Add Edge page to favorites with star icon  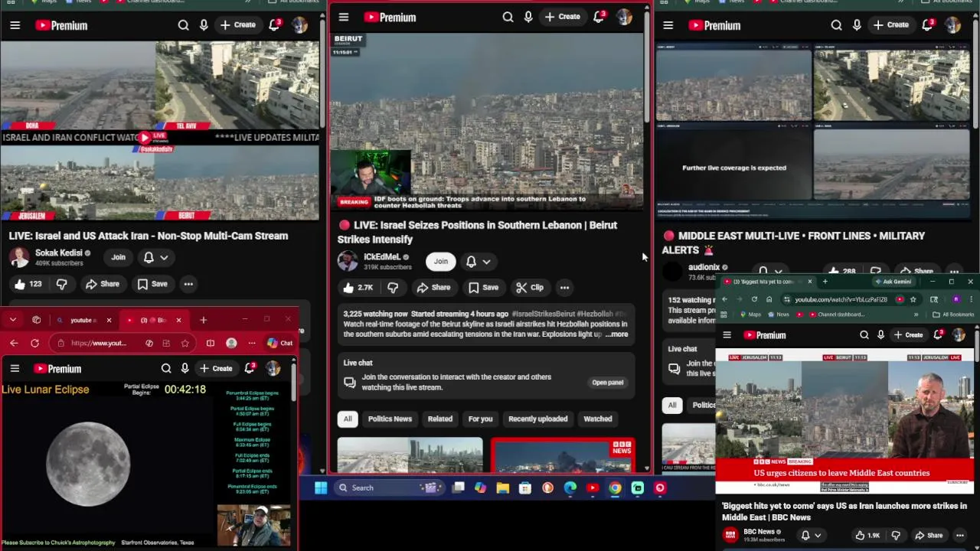[x=185, y=343]
